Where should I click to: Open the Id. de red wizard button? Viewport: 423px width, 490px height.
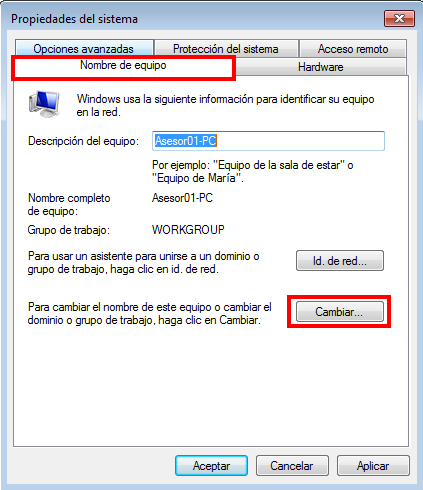tap(340, 261)
